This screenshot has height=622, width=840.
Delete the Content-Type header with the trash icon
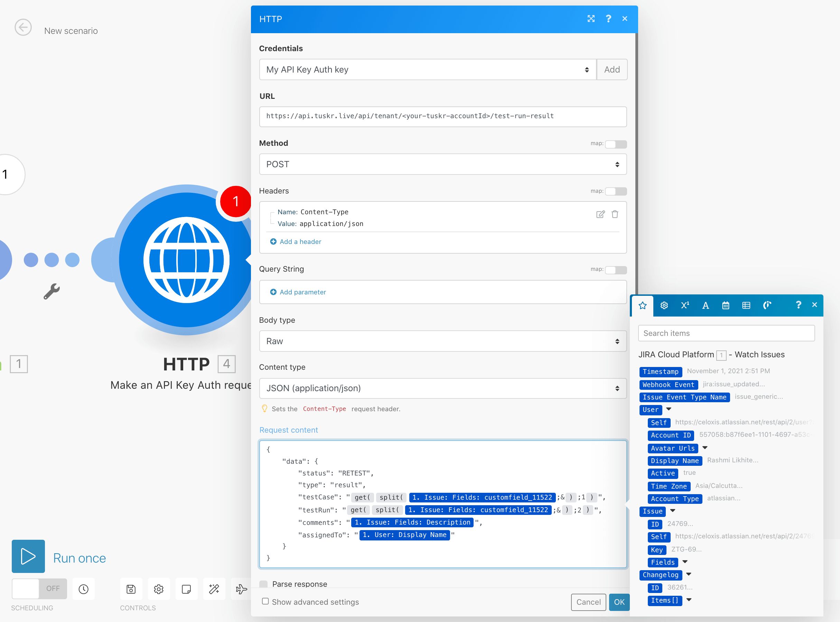615,214
